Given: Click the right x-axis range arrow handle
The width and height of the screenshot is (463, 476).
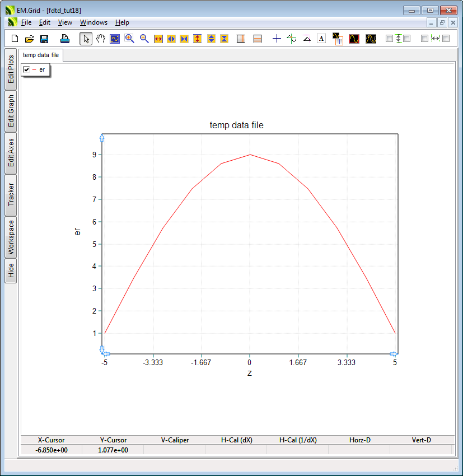Looking at the screenshot, I should (394, 354).
